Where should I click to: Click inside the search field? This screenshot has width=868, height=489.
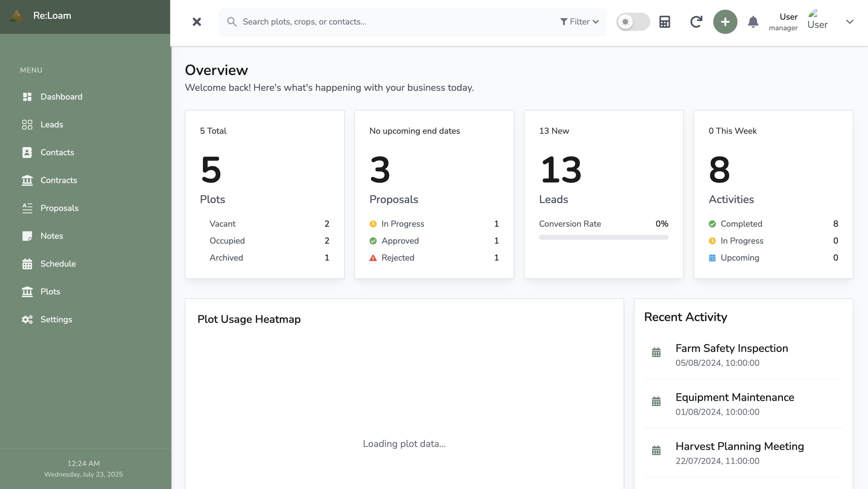click(x=371, y=21)
